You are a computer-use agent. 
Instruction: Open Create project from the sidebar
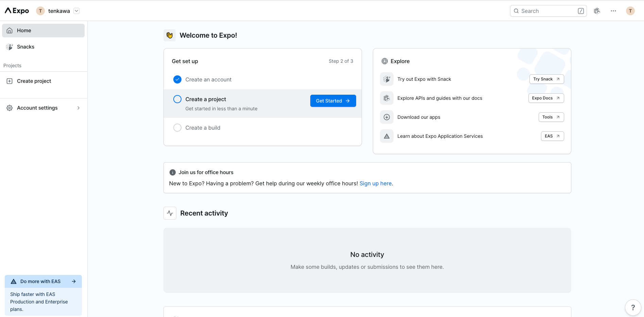point(34,81)
